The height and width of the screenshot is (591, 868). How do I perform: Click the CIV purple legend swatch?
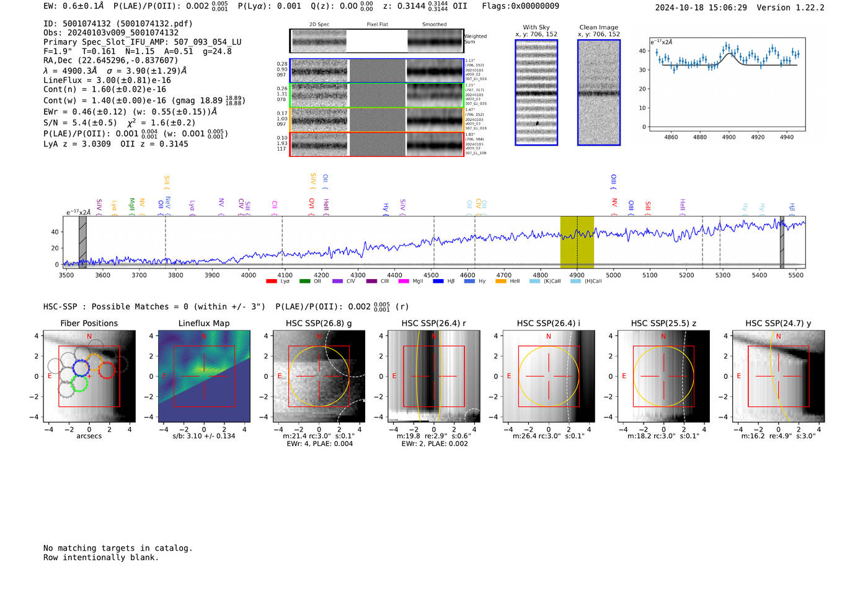coord(337,282)
